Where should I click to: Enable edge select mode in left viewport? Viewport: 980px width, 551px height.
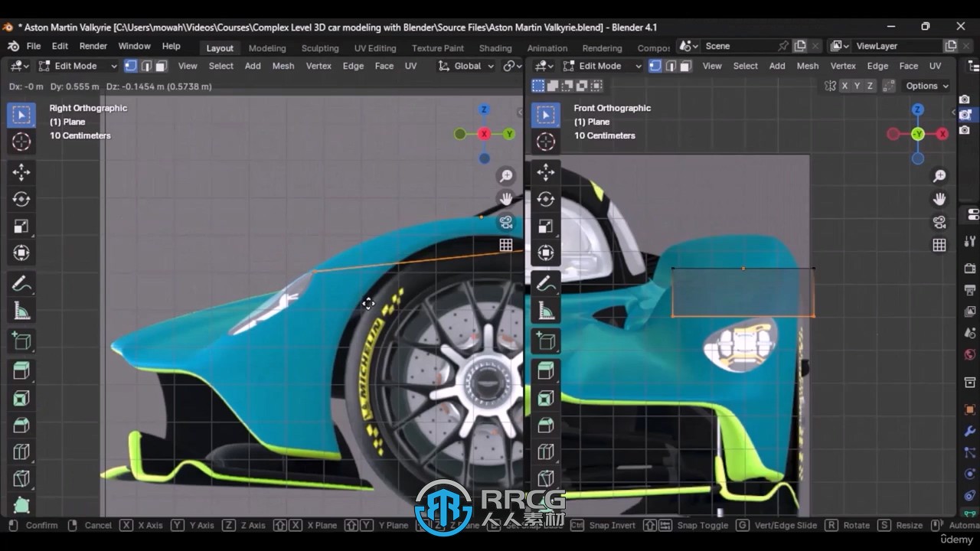point(146,66)
